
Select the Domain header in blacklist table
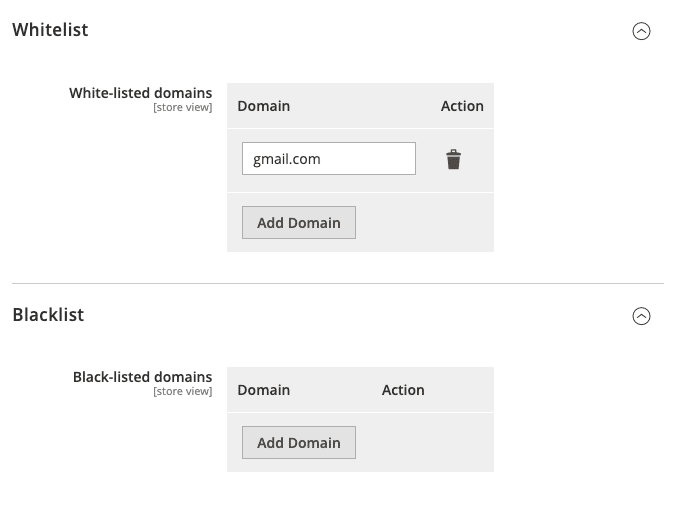point(263,390)
